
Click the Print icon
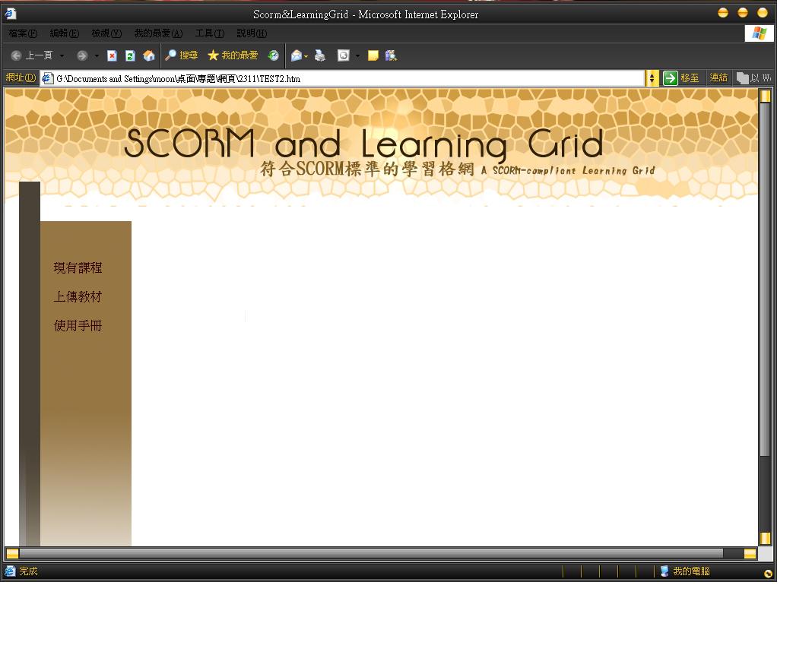click(320, 55)
